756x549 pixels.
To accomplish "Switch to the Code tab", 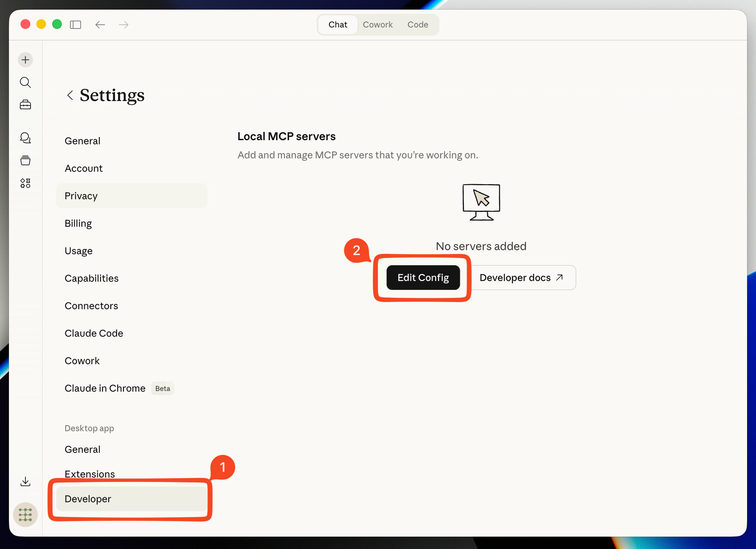I will coord(417,24).
